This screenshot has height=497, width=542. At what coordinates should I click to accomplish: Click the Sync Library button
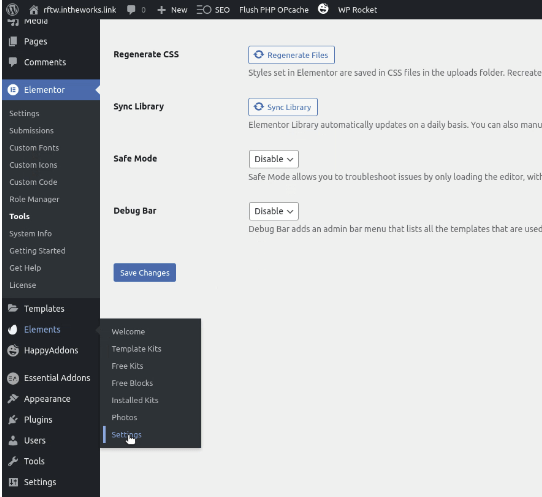tap(283, 107)
